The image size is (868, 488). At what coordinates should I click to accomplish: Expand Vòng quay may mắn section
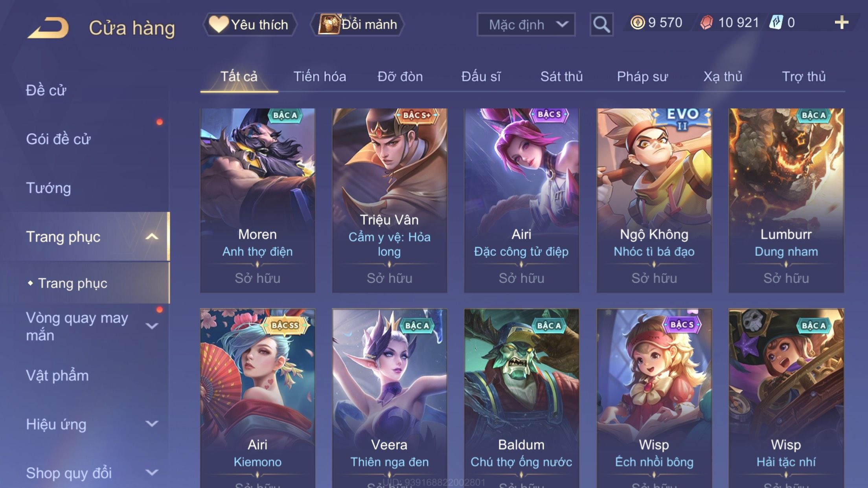152,326
